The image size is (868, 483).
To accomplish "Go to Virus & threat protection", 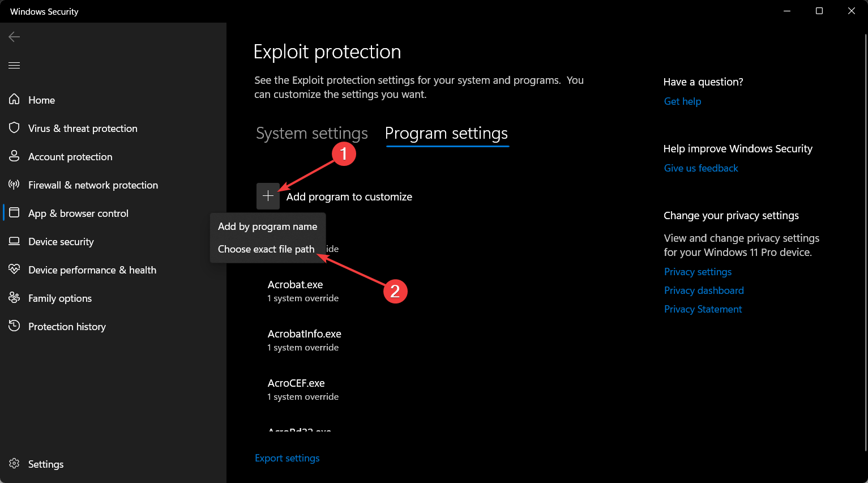I will (83, 129).
